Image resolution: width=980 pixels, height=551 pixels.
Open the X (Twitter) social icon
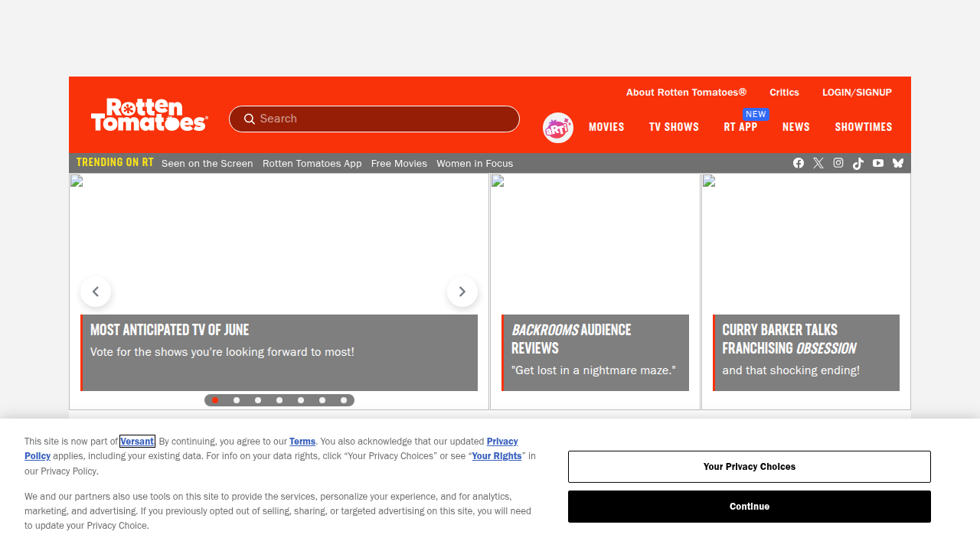818,163
